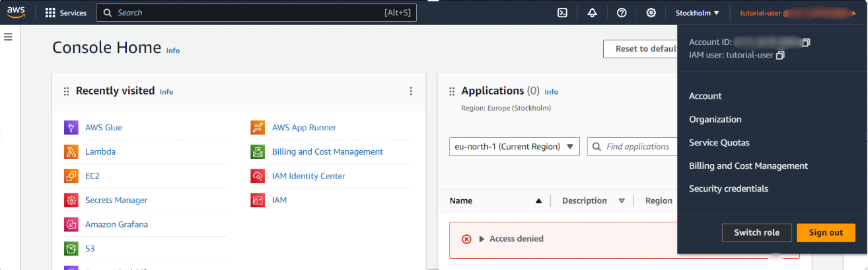
Task: Click the Billing and Cost Management icon
Action: 258,152
